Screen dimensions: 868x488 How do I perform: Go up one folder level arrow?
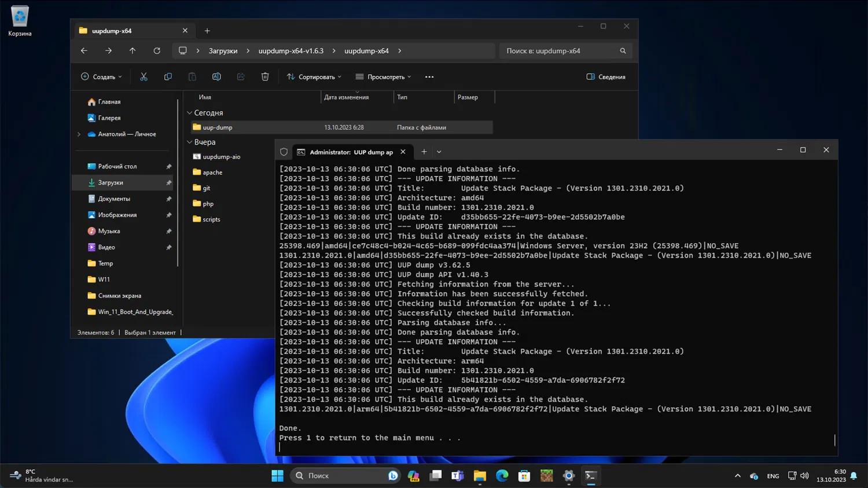pos(133,51)
